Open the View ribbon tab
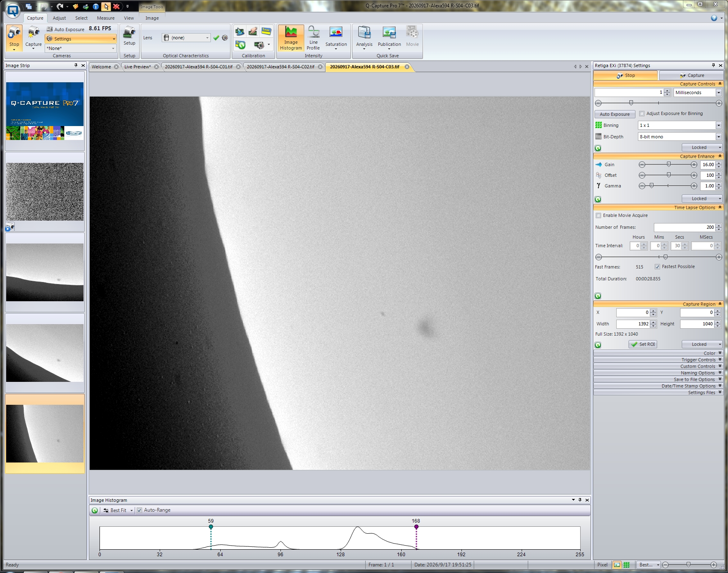The width and height of the screenshot is (728, 573). pyautogui.click(x=129, y=18)
